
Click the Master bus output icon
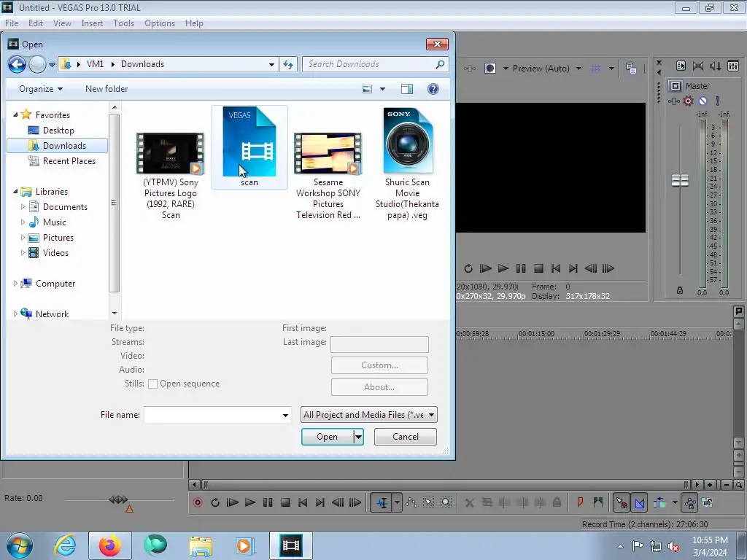(676, 86)
